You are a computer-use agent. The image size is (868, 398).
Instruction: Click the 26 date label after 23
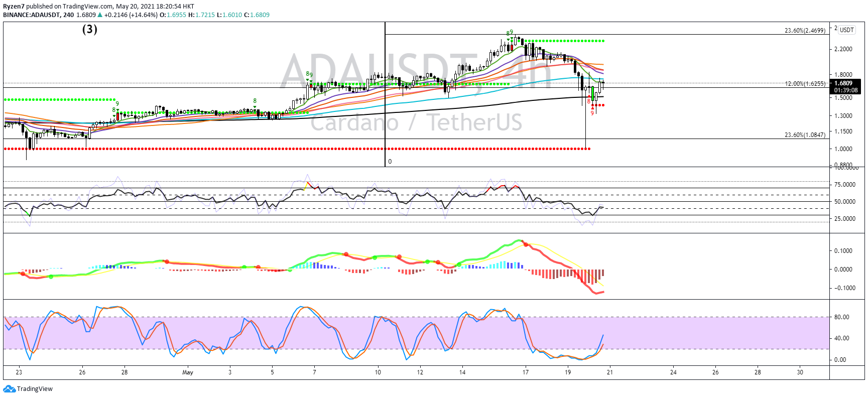point(82,372)
